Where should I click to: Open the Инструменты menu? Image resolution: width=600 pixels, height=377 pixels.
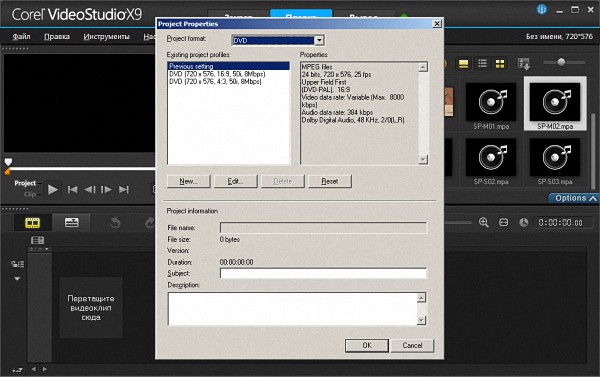pos(106,37)
